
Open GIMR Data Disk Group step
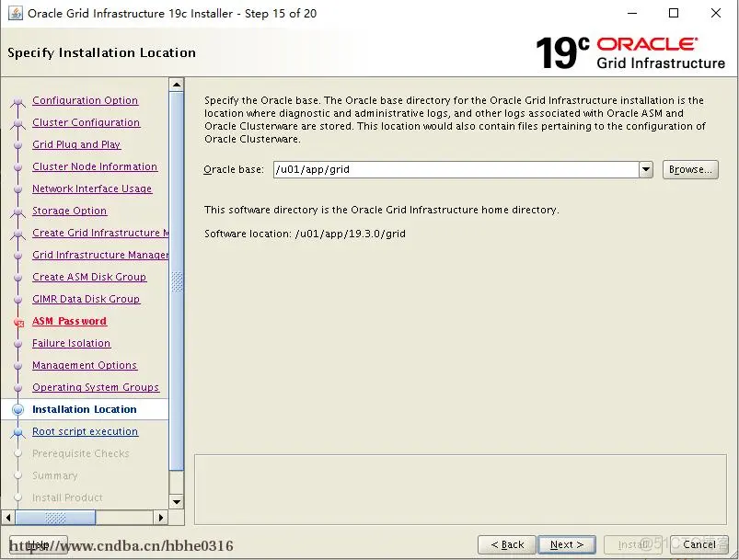pyautogui.click(x=86, y=299)
